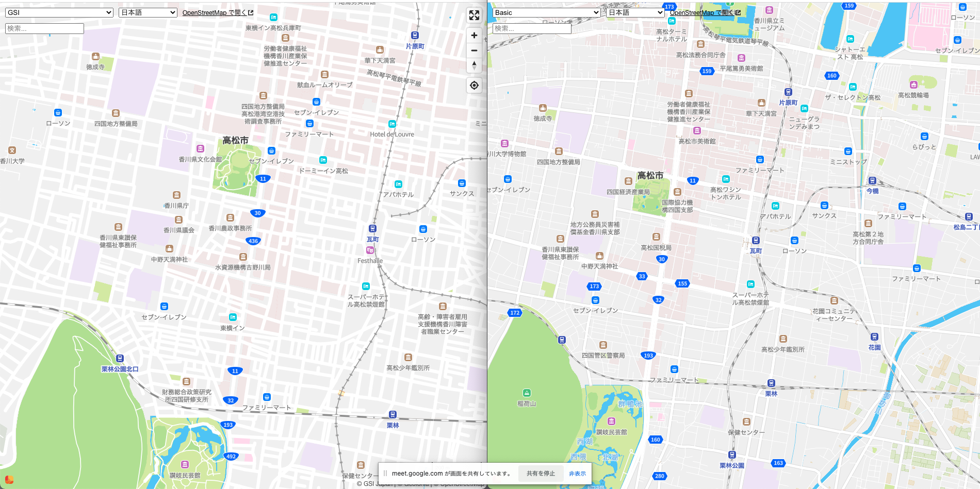Click the 瓦町 station marker on GSI map
This screenshot has height=489, width=980.
tap(372, 229)
